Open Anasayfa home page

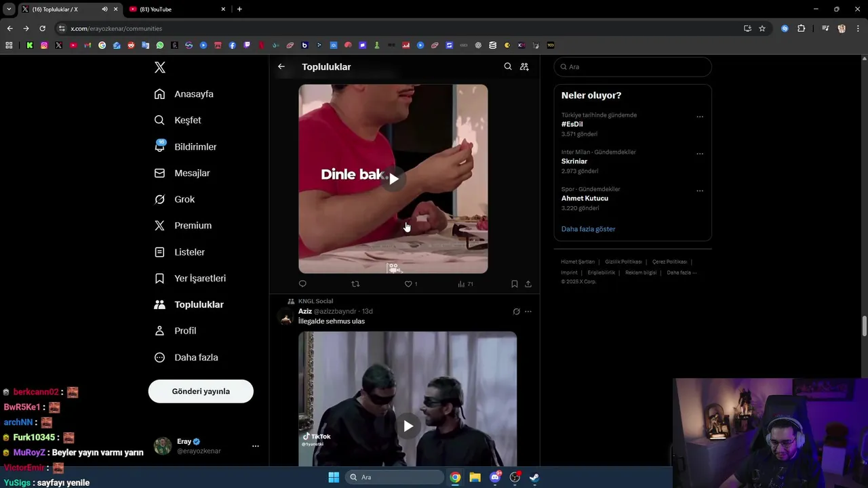click(184, 94)
